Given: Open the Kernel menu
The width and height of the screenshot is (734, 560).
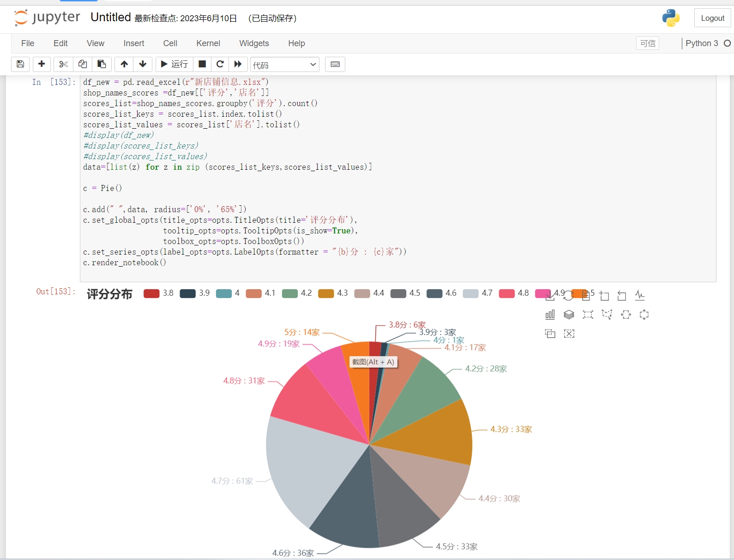Looking at the screenshot, I should coord(208,43).
